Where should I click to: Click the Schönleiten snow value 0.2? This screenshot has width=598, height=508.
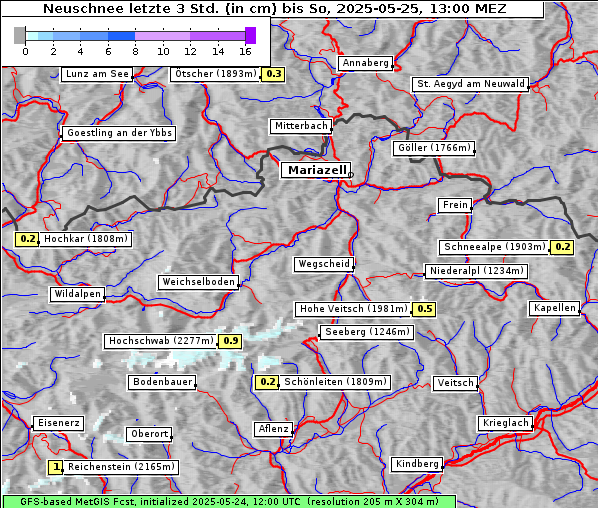coord(267,382)
